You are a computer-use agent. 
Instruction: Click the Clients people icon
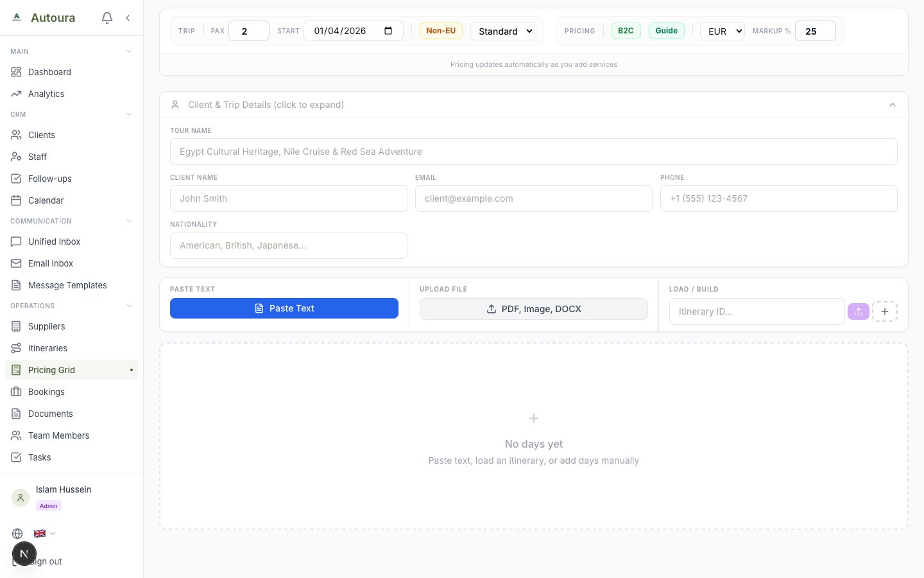point(16,135)
